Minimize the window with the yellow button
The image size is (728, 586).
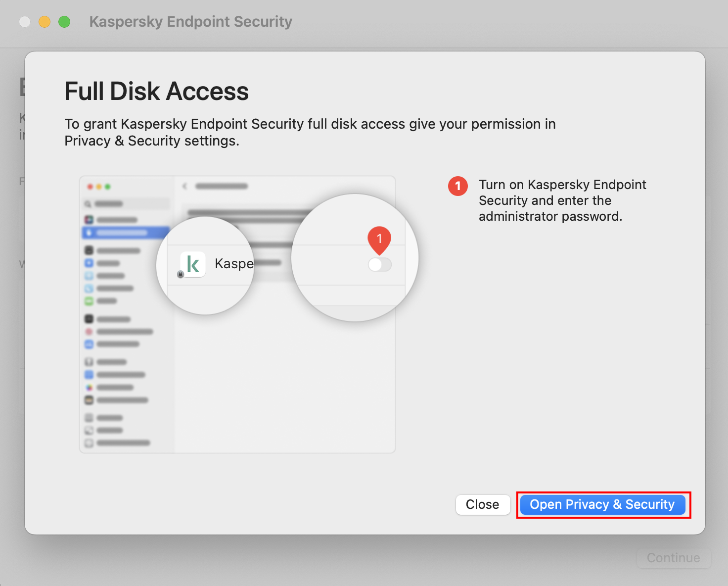45,22
